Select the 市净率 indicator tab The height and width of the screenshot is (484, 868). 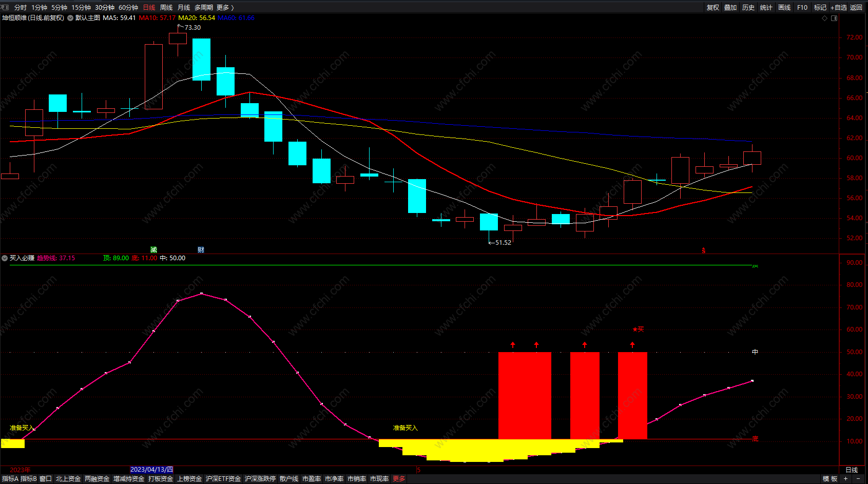click(x=334, y=479)
